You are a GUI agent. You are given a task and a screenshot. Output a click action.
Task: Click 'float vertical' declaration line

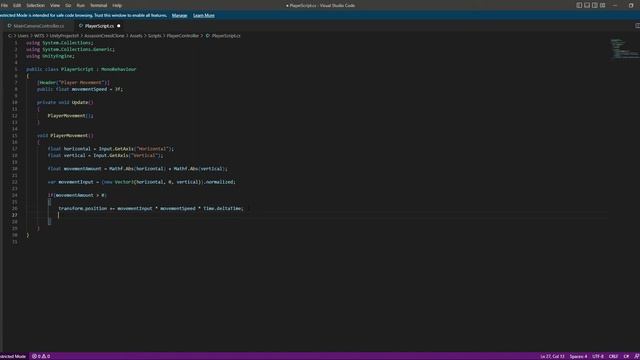(x=105, y=156)
